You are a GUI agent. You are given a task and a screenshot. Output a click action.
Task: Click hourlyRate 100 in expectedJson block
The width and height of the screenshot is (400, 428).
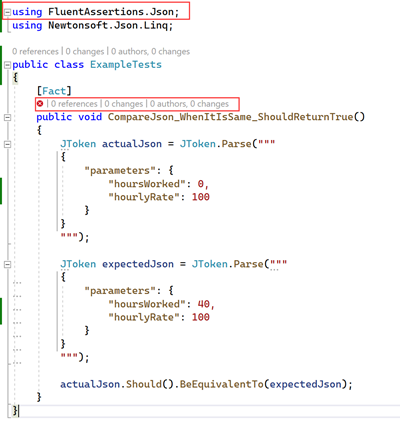pos(201,317)
